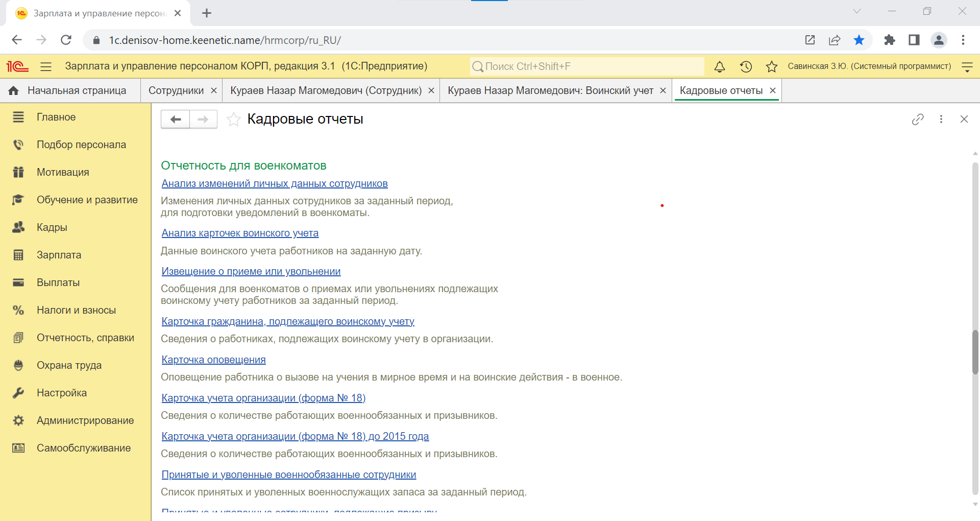Open Анализ карточек воинского учета report
Viewport: 980px width, 521px height.
coord(240,233)
